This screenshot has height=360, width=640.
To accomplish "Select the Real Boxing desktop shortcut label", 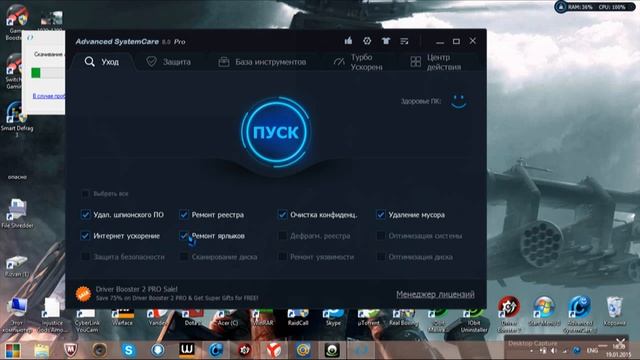I will pyautogui.click(x=404, y=322).
